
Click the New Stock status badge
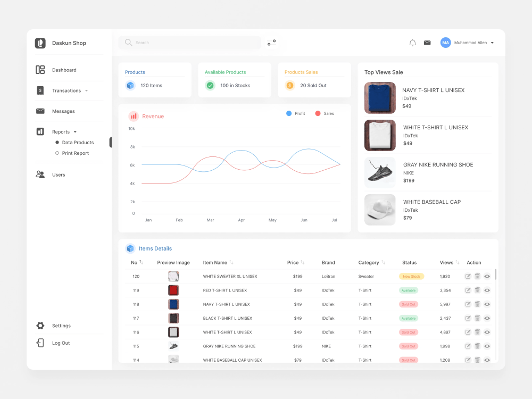pos(411,277)
